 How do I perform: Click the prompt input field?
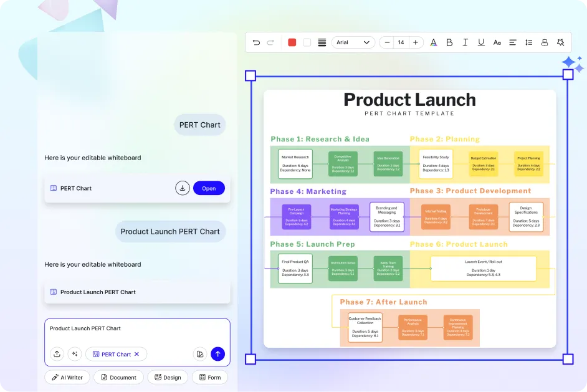(137, 328)
